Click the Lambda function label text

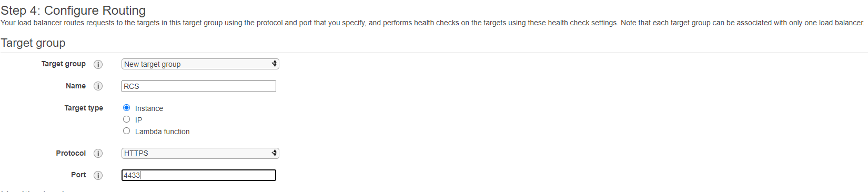click(162, 132)
